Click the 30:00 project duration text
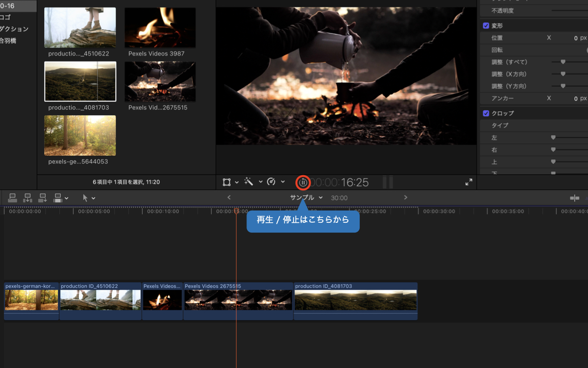 click(339, 198)
